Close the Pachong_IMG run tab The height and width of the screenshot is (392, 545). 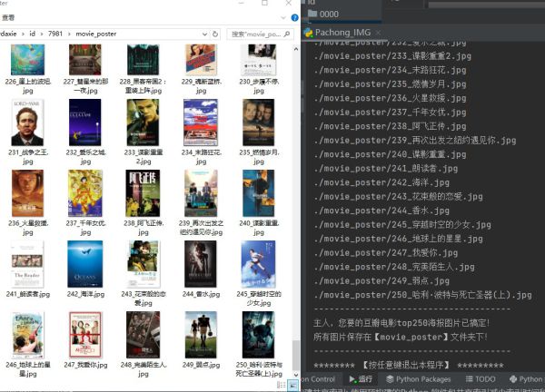point(378,32)
